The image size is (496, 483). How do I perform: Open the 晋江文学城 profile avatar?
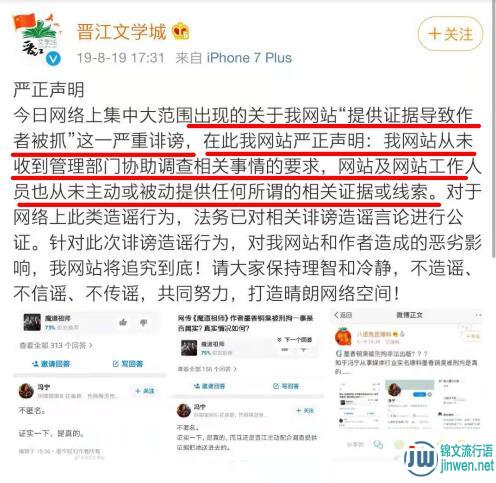click(37, 38)
